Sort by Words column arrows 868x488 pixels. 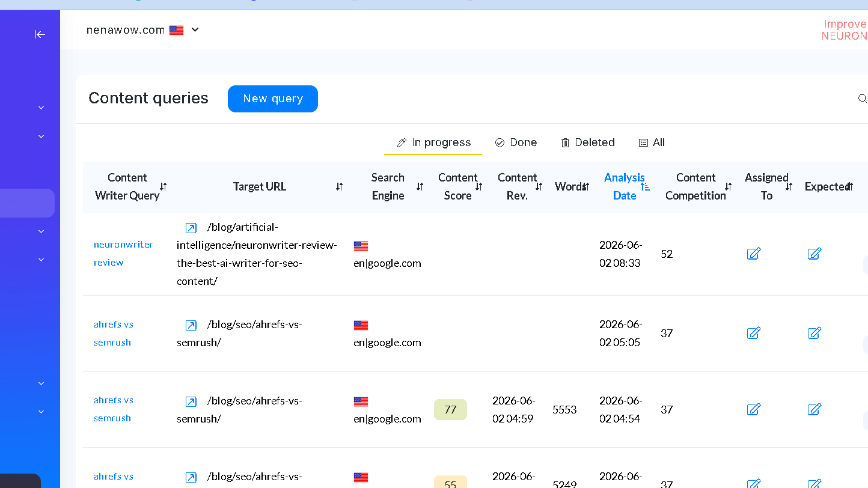point(587,187)
